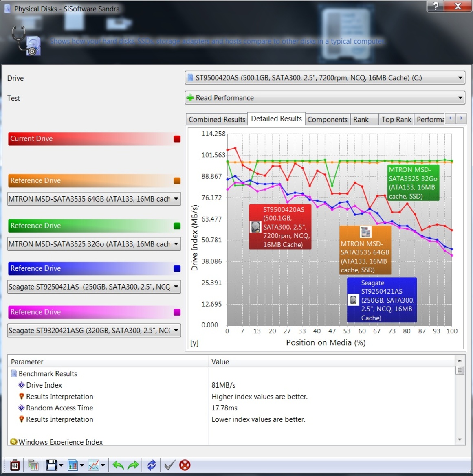This screenshot has width=473, height=476.
Task: Open the MTRON MSD-SATA3535 64GB reference dropdown
Action: click(94, 199)
